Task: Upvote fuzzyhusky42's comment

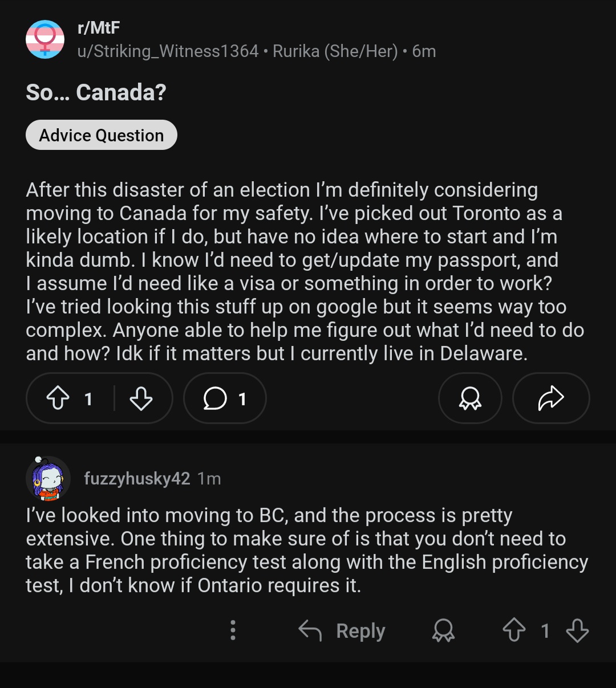Action: point(514,631)
